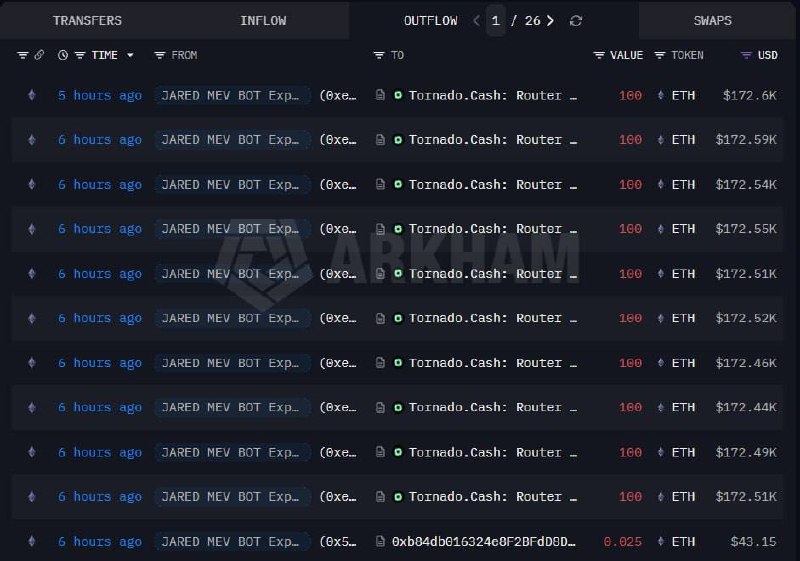The image size is (800, 561).
Task: Open the TIME column filter
Action: pyautogui.click(x=80, y=55)
